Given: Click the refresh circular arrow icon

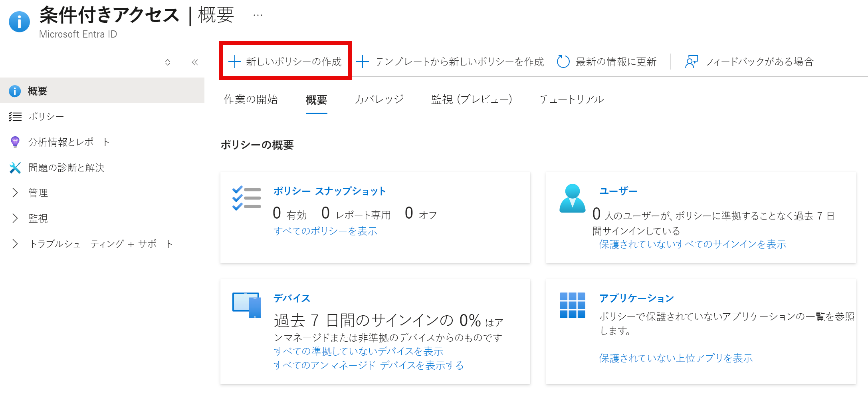Looking at the screenshot, I should tap(563, 62).
